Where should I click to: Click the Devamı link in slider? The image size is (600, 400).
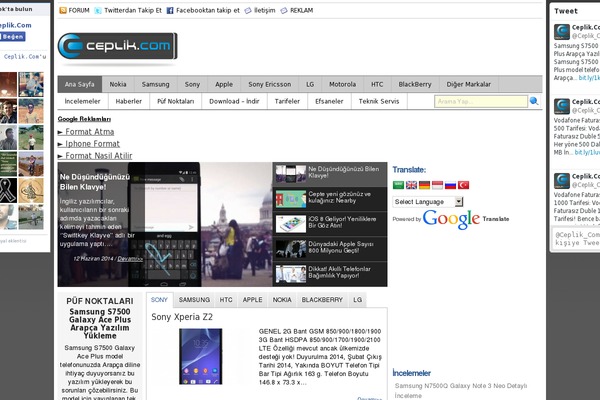coord(130,259)
